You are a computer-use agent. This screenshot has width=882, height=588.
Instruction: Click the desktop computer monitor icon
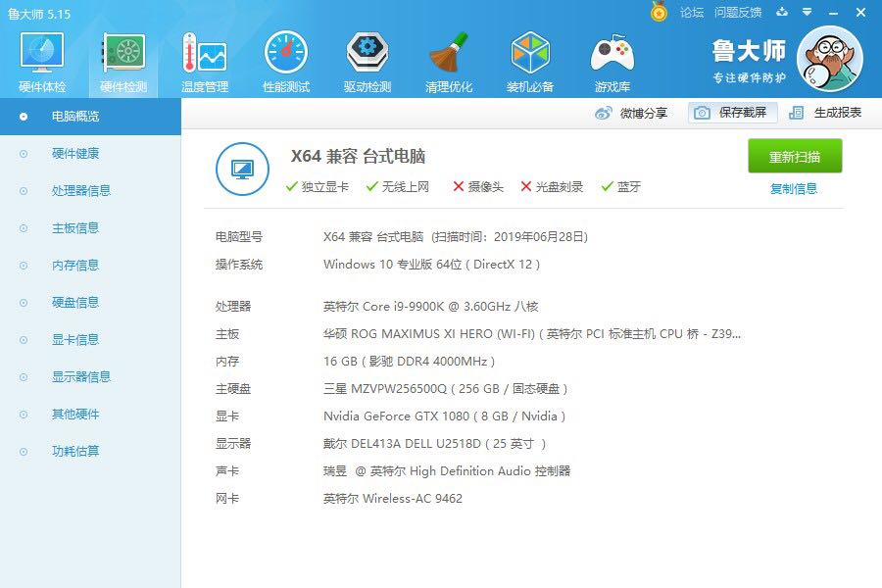[242, 169]
